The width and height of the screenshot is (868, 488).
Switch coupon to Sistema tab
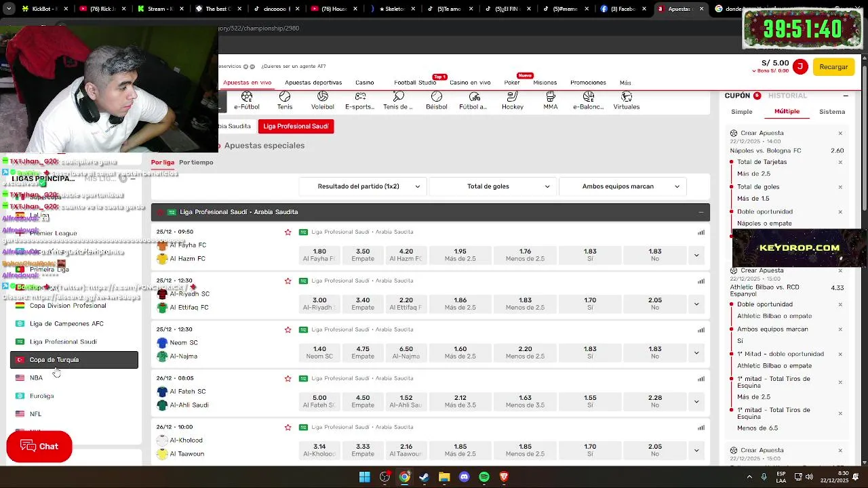[832, 112]
